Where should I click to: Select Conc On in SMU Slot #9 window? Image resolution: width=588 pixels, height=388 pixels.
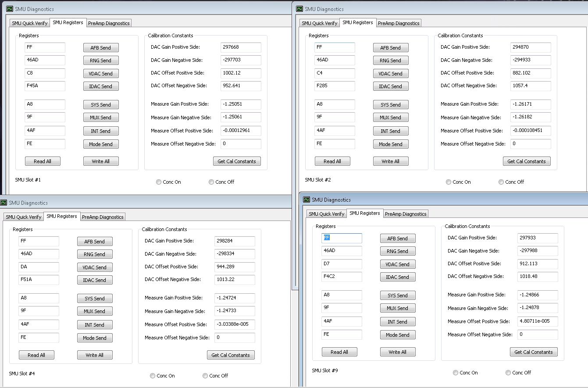pyautogui.click(x=465, y=373)
